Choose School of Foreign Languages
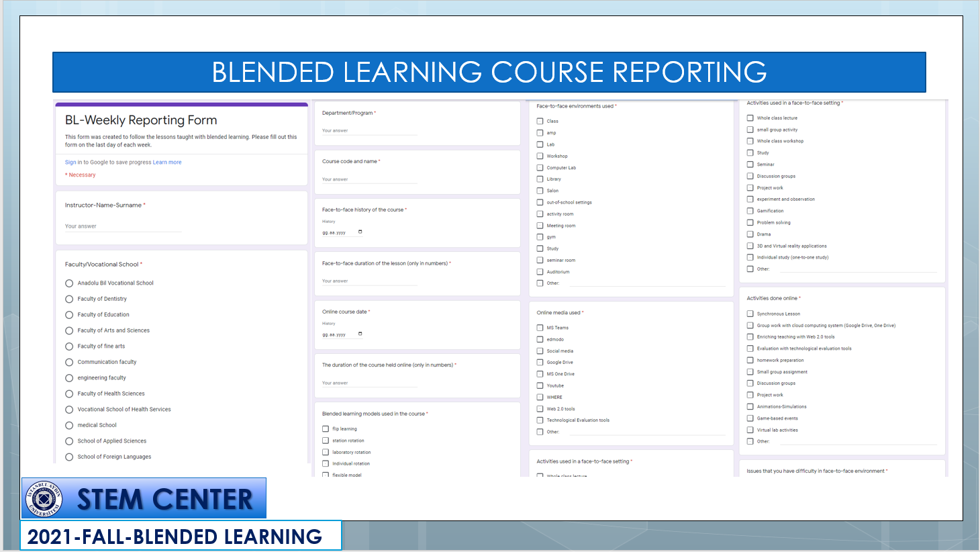The width and height of the screenshot is (980, 552). (x=69, y=457)
